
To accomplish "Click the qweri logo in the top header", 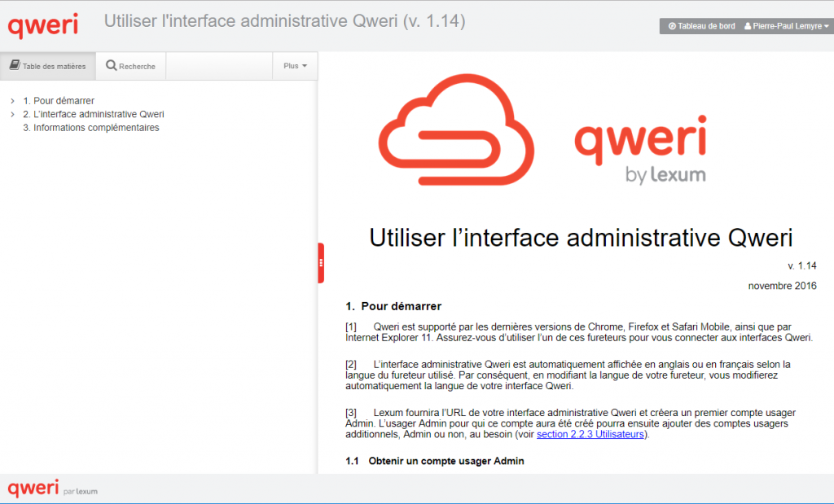I will tap(43, 25).
